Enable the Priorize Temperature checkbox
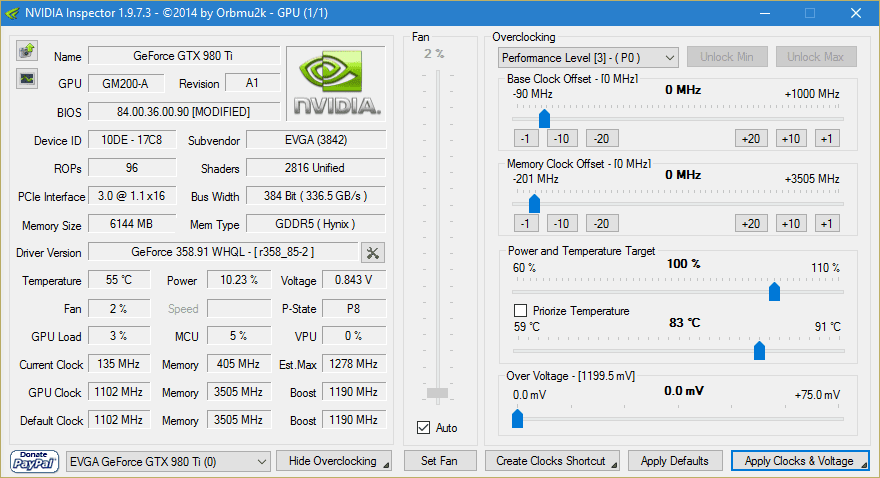The height and width of the screenshot is (478, 880). (x=520, y=310)
